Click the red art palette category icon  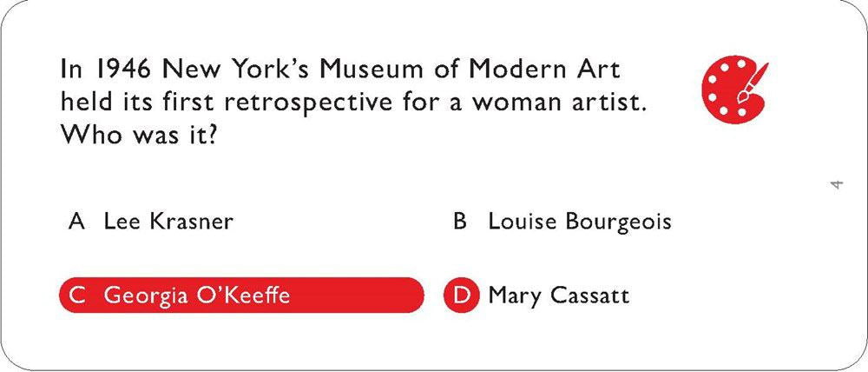pos(734,90)
